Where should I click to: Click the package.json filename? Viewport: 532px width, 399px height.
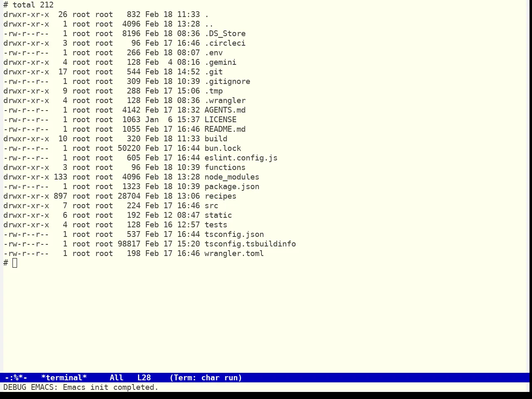pyautogui.click(x=232, y=187)
